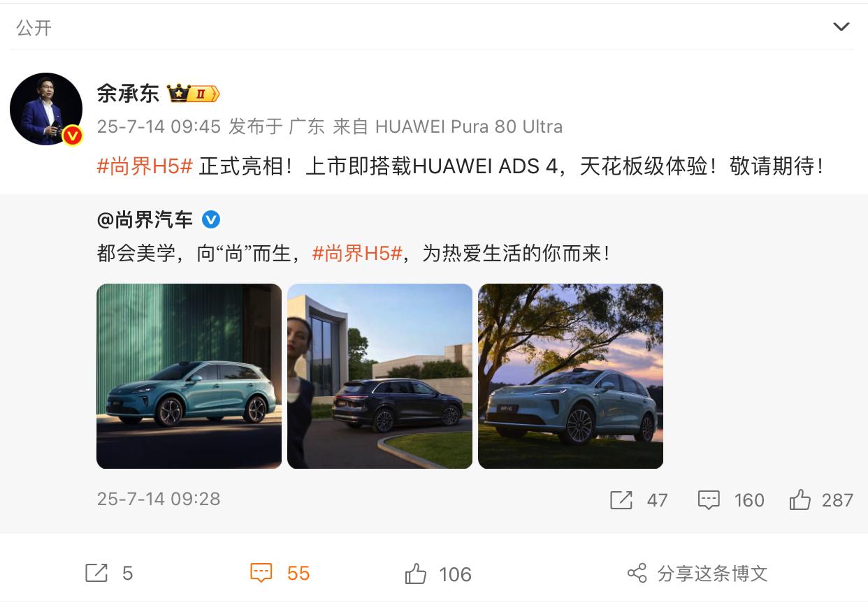Open the 余承东 username link
Screen dimensions: 868x605
pos(128,93)
